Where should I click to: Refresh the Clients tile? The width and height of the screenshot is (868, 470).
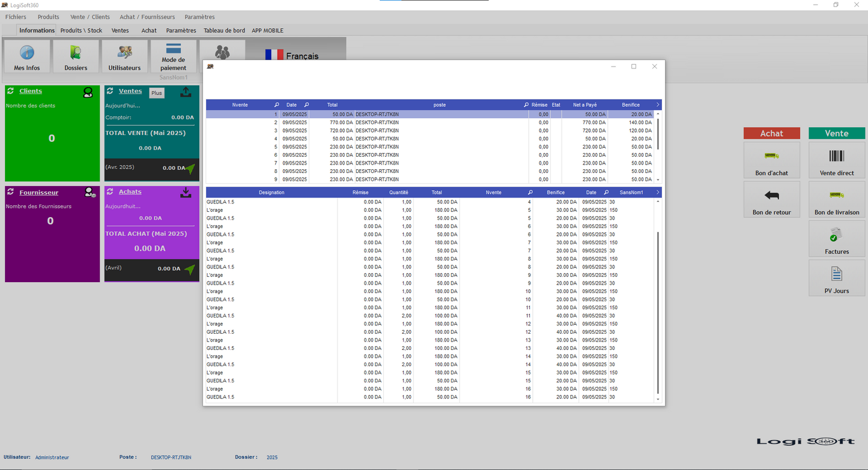(11, 91)
